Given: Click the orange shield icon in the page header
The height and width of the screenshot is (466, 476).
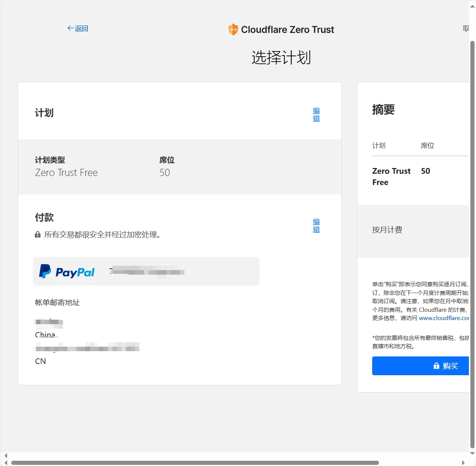Looking at the screenshot, I should pyautogui.click(x=232, y=29).
